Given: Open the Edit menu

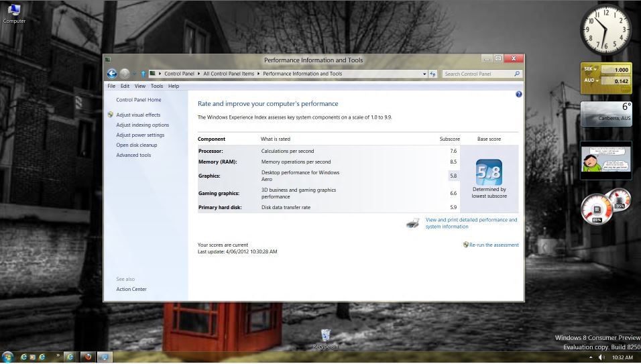Looking at the screenshot, I should (125, 86).
